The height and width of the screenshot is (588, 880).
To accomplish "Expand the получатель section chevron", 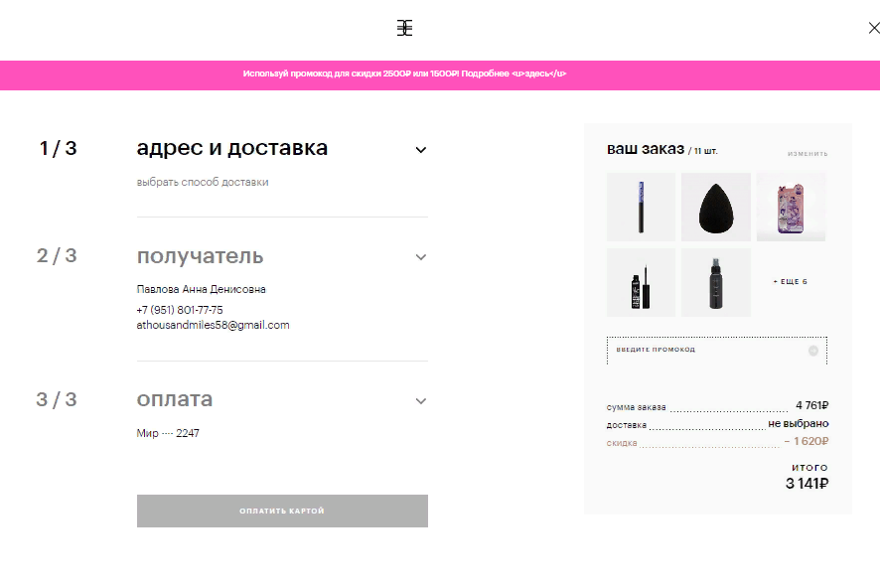I will (x=421, y=257).
